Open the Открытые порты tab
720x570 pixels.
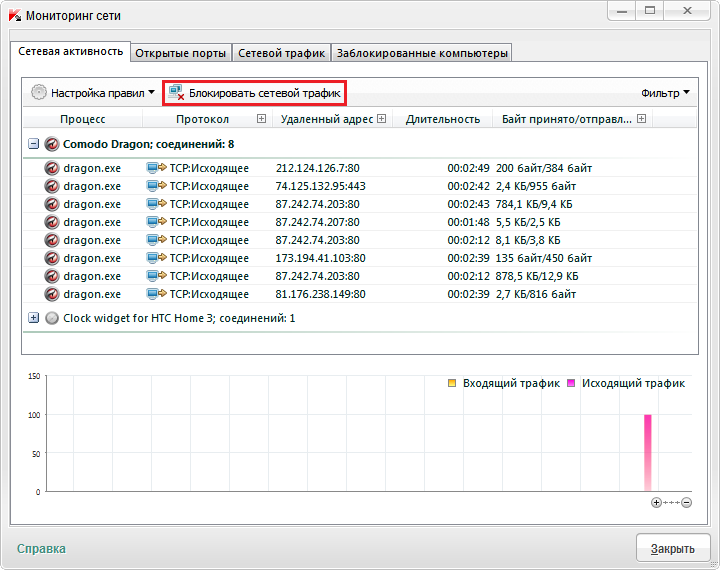click(181, 53)
